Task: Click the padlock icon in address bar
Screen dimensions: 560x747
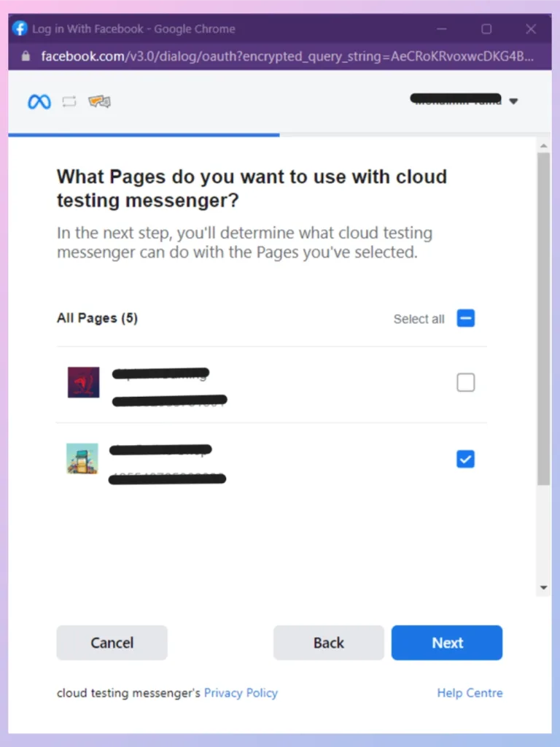Action: point(26,56)
